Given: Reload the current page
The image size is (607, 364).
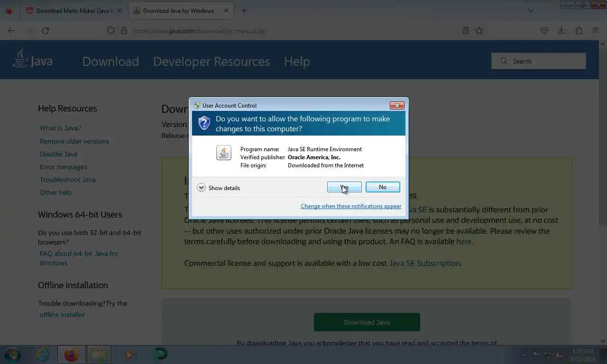Looking at the screenshot, I should point(46,30).
